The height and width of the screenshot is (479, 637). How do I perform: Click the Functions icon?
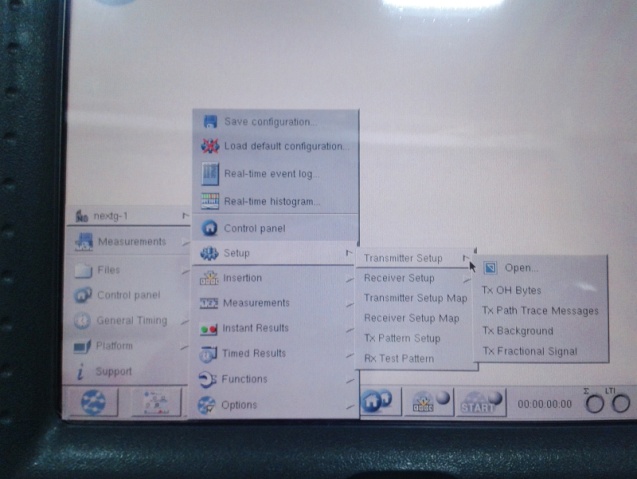click(x=207, y=379)
